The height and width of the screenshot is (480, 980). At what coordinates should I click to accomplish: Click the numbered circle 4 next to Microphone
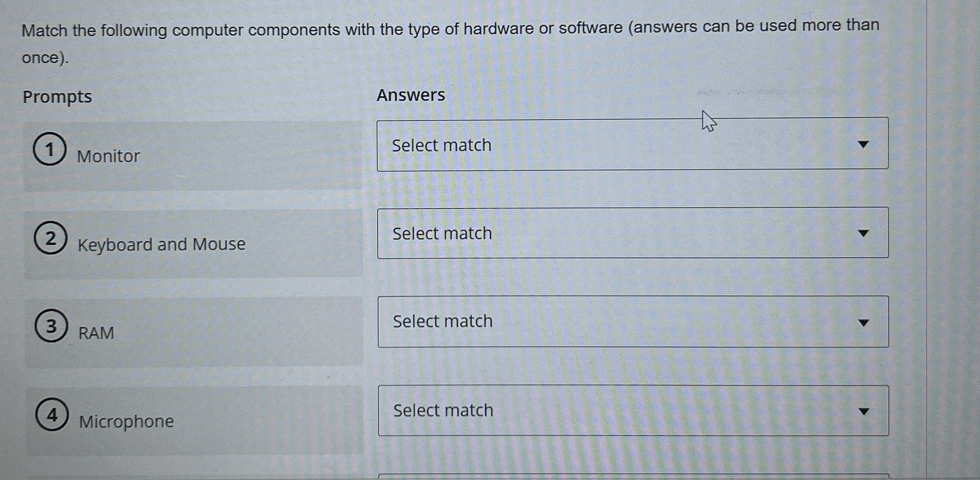tap(51, 416)
